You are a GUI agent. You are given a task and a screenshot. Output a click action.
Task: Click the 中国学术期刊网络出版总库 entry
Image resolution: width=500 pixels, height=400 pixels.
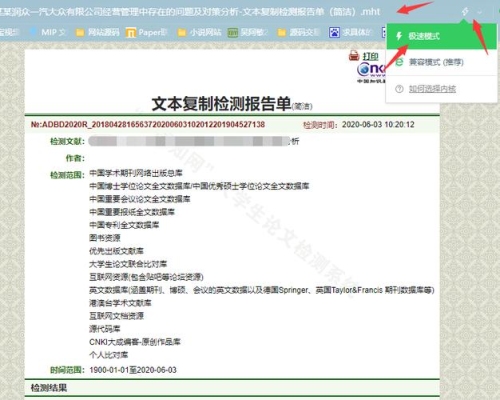136,173
